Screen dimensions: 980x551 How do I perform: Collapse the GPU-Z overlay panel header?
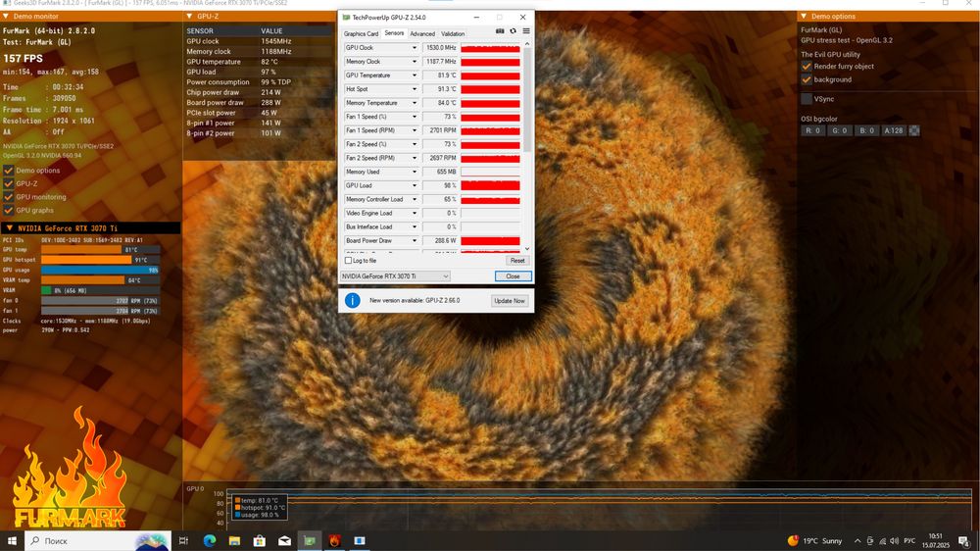click(189, 17)
